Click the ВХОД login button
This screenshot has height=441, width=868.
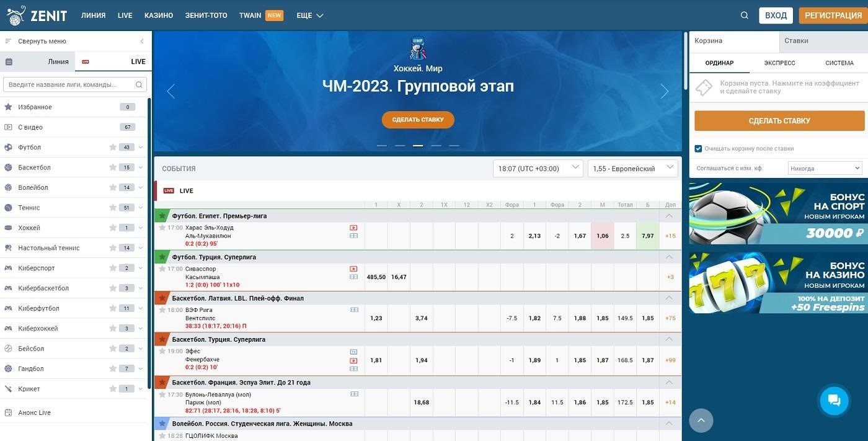pos(776,16)
